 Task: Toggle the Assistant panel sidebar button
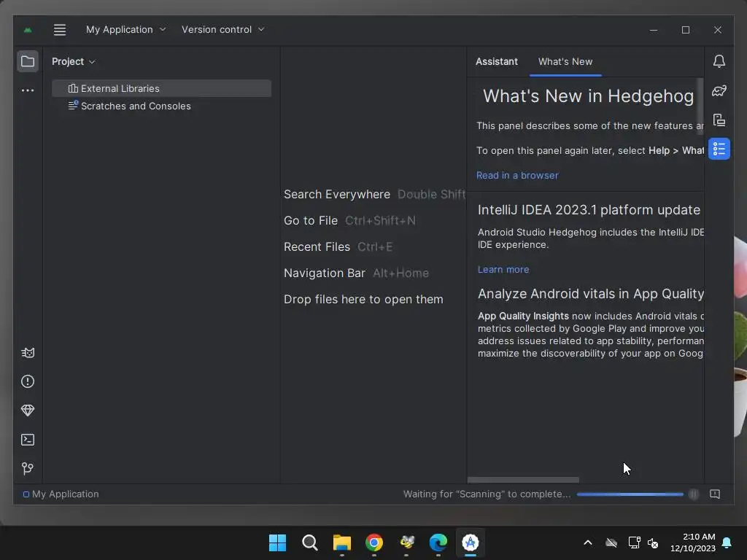719,149
